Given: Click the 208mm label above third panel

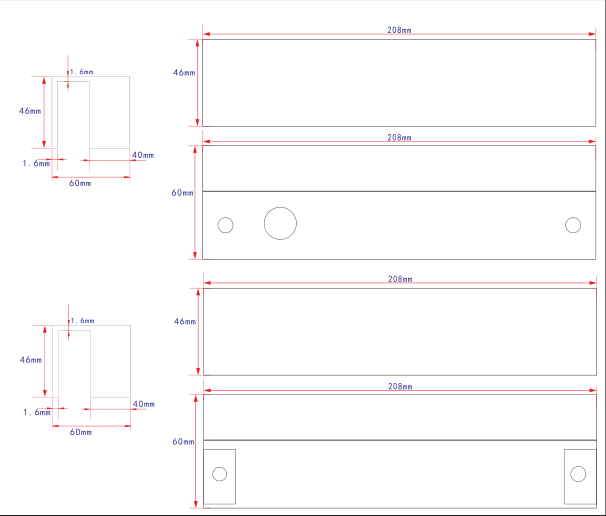Looking at the screenshot, I should click(x=400, y=279).
